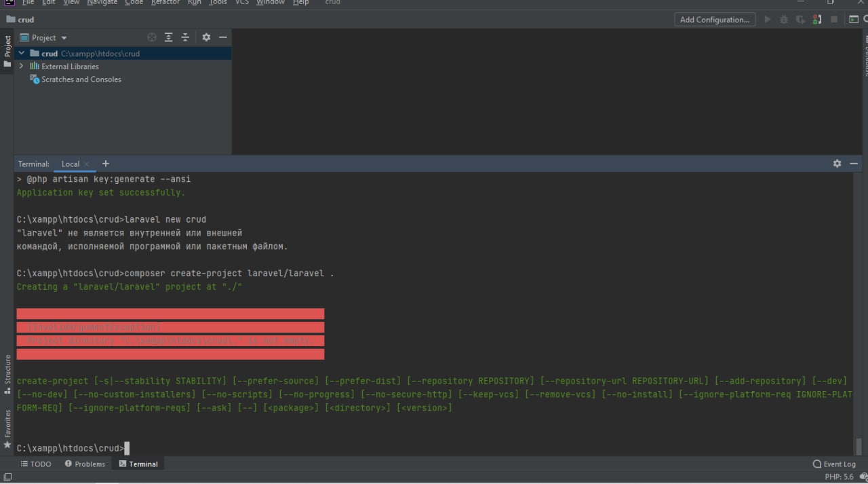Click the External Libraries bars icon
The width and height of the screenshot is (868, 484).
(x=35, y=66)
